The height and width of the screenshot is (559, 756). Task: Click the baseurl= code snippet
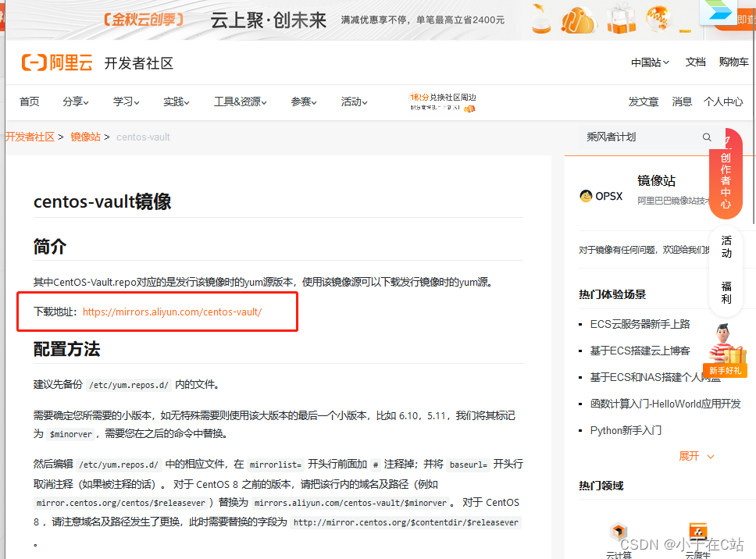click(x=468, y=465)
